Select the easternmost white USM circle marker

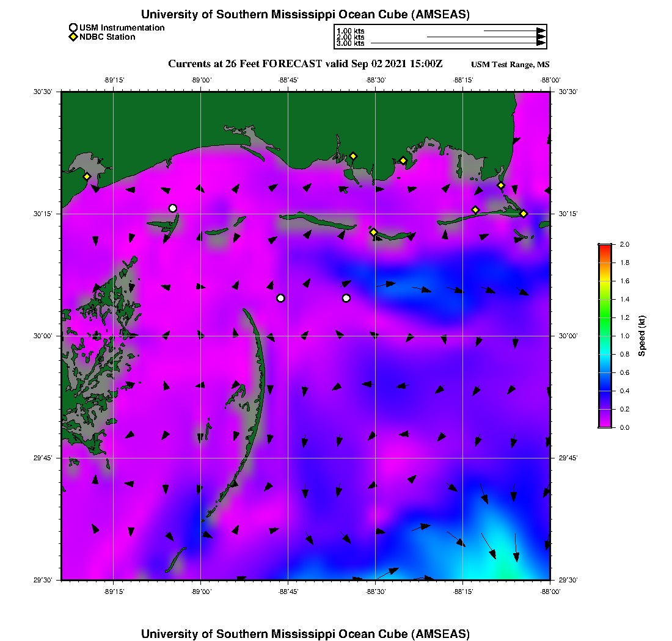coord(346,298)
